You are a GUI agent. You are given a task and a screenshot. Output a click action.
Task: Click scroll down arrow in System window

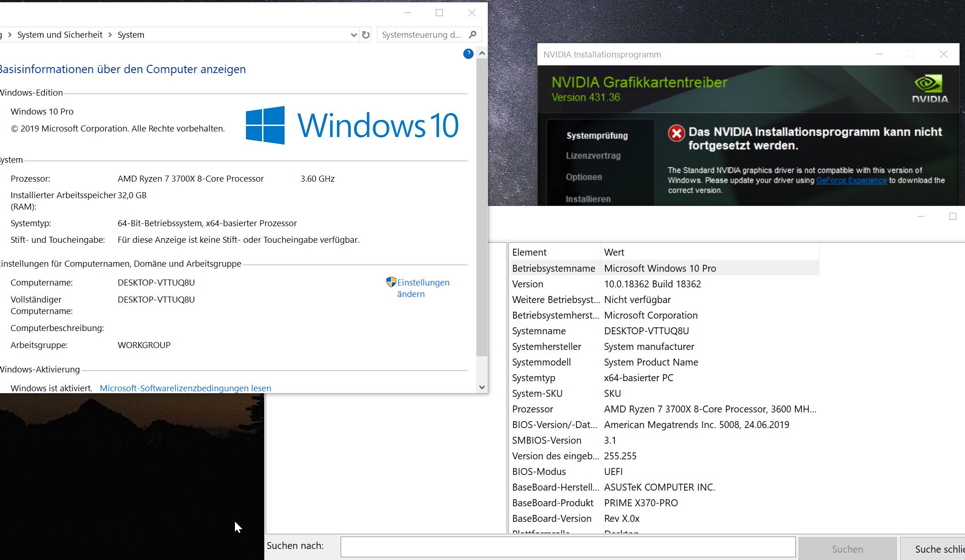pyautogui.click(x=482, y=387)
